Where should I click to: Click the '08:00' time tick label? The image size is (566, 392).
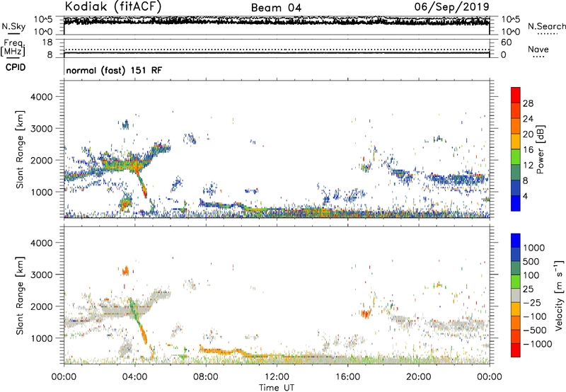206,377
